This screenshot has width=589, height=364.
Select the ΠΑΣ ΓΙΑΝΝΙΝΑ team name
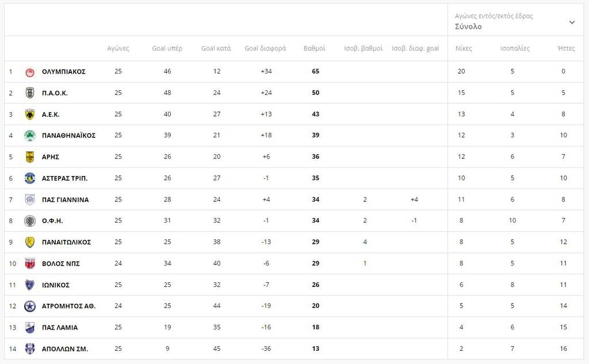click(x=65, y=200)
